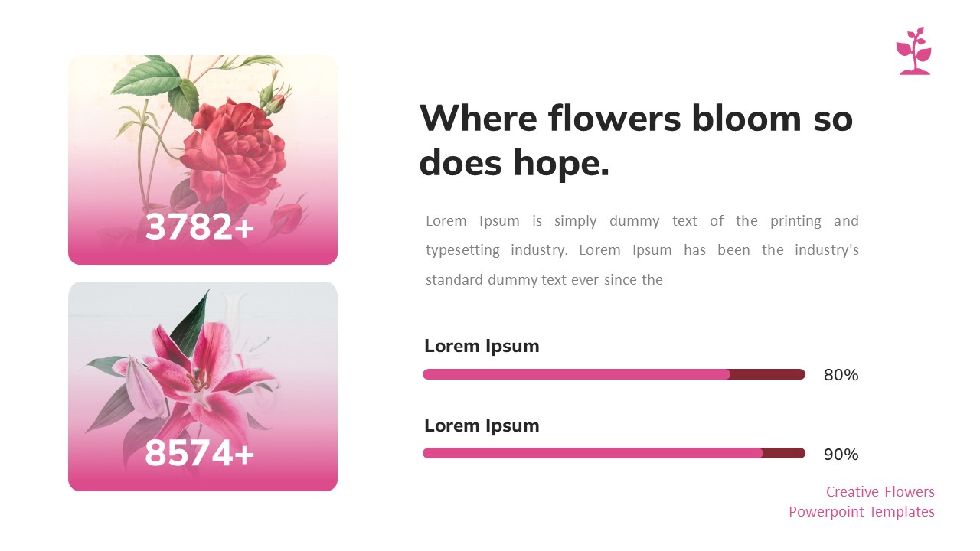The height and width of the screenshot is (551, 980).
Task: Select the pink lily flower image
Action: [201, 375]
